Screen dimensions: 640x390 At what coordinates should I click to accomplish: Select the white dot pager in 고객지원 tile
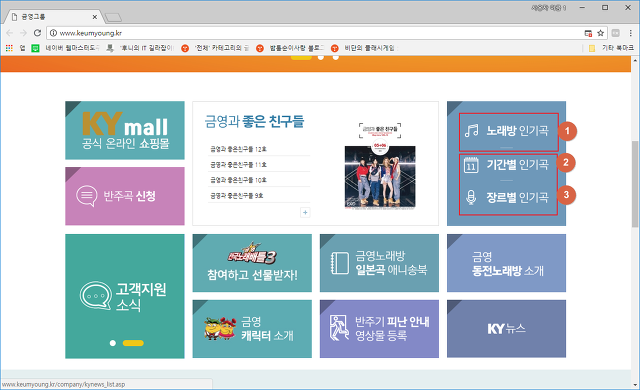click(x=113, y=343)
